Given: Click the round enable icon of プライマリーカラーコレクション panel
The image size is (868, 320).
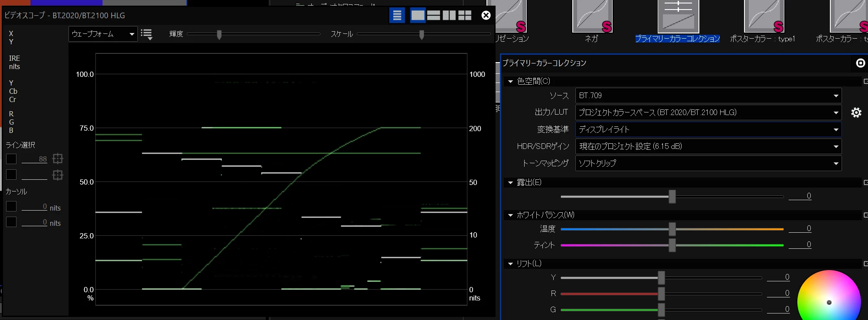Looking at the screenshot, I should coord(861,63).
